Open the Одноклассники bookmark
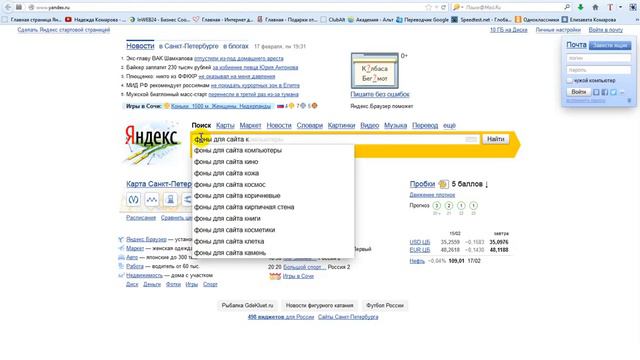The height and width of the screenshot is (360, 640). (537, 19)
